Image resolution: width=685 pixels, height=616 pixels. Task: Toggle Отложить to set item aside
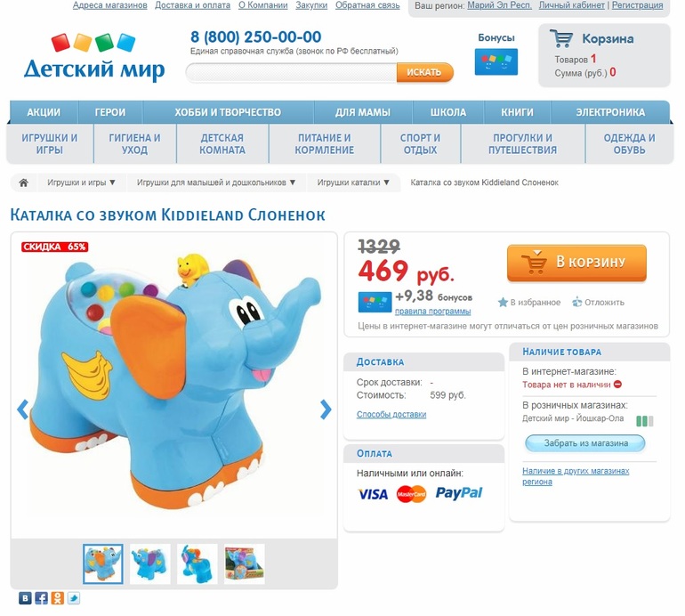click(x=598, y=302)
